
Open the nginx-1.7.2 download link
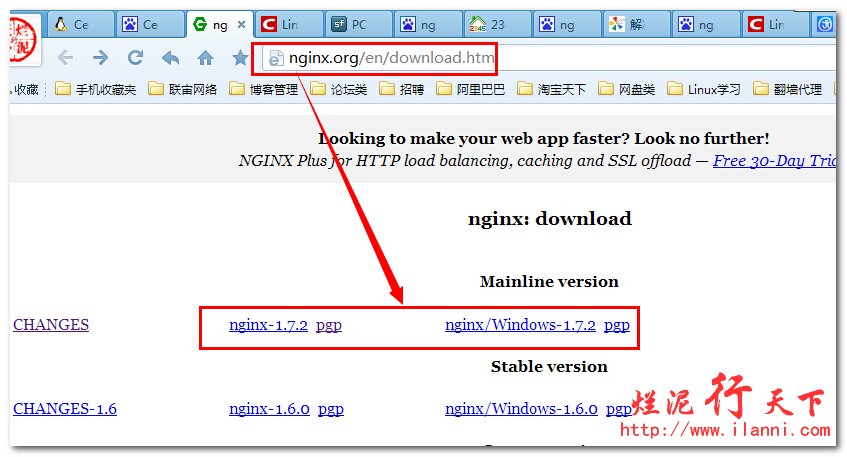click(268, 325)
